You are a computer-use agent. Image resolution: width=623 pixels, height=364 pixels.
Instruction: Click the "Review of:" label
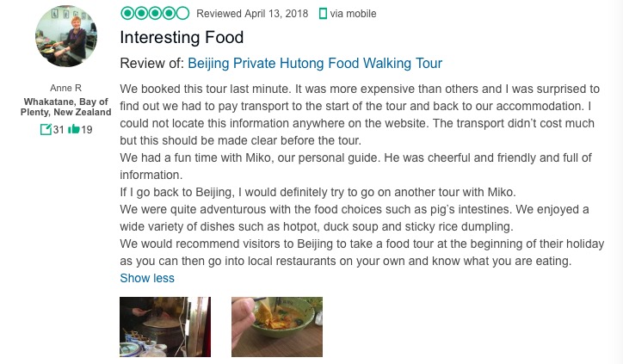(x=151, y=64)
